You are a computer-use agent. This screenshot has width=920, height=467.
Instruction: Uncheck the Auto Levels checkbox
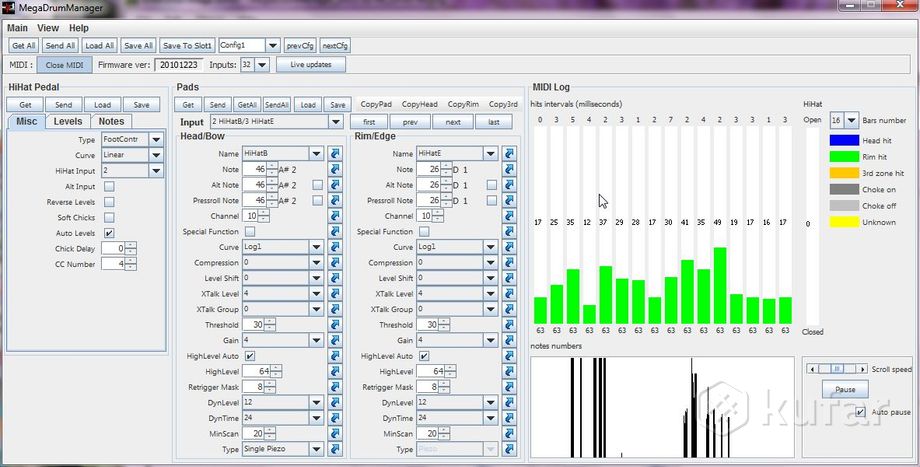coord(109,233)
